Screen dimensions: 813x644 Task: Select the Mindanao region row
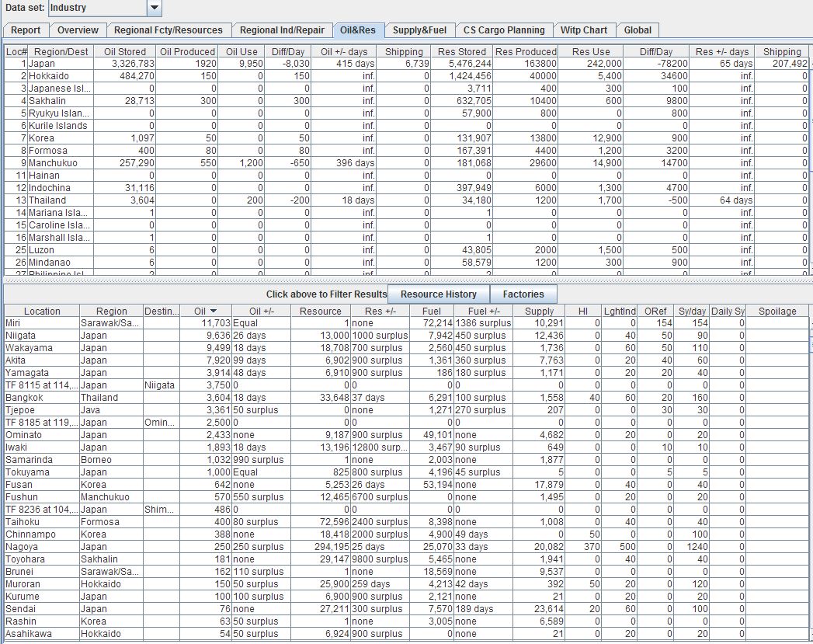[x=407, y=263]
